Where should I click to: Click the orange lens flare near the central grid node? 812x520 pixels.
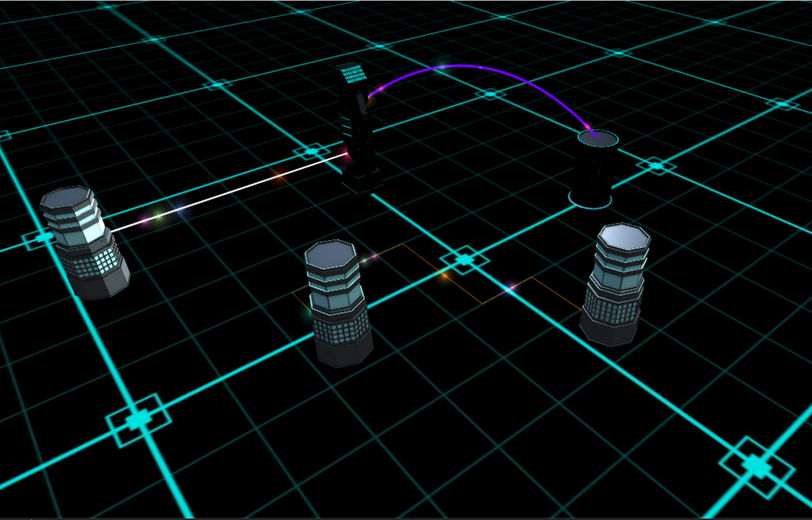pyautogui.click(x=444, y=275)
